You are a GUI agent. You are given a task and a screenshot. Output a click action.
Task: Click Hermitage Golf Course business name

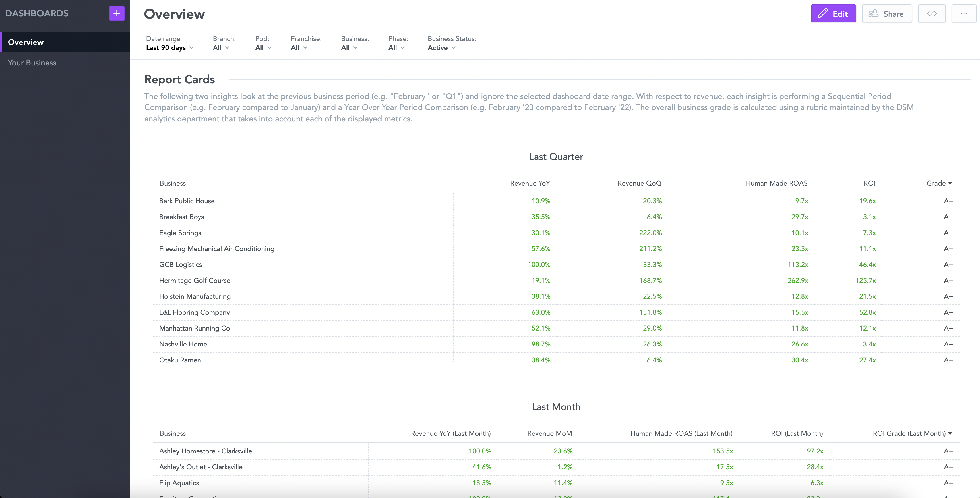click(195, 281)
